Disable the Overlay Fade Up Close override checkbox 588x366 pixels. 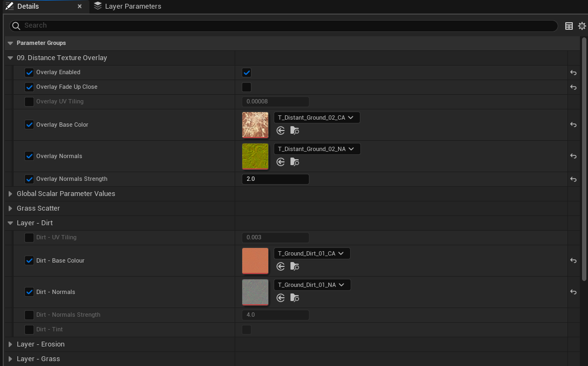pos(29,87)
